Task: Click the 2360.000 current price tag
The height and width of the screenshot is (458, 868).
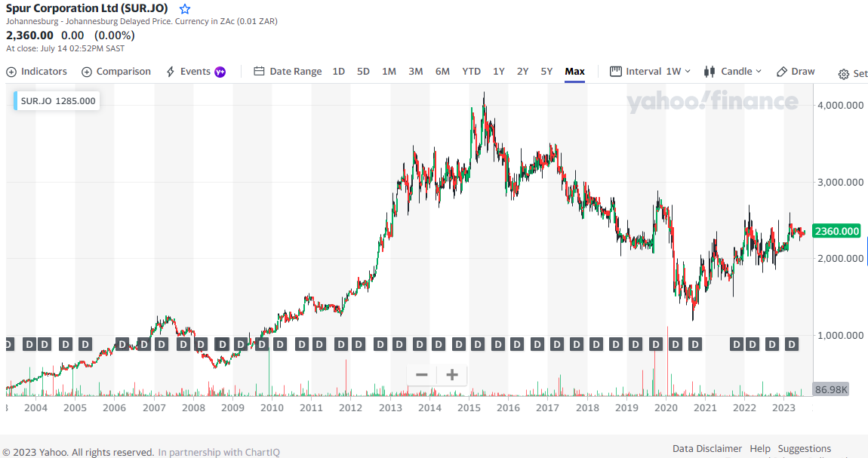Action: [x=837, y=231]
